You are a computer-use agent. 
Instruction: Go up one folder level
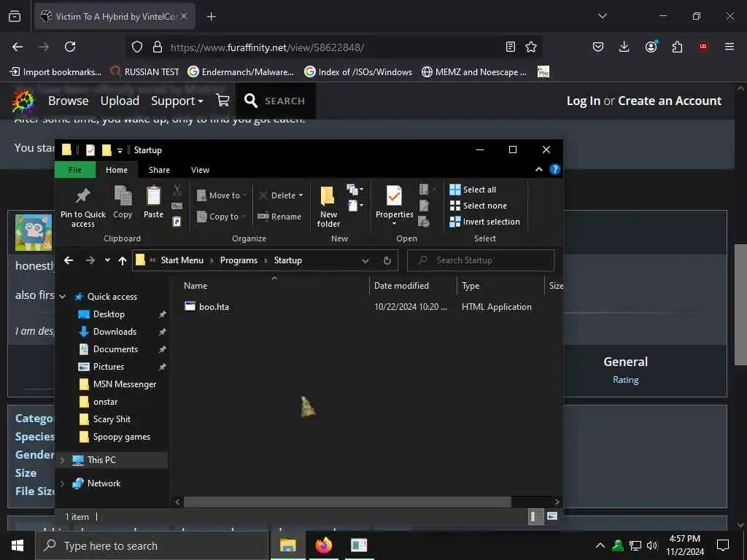[123, 261]
